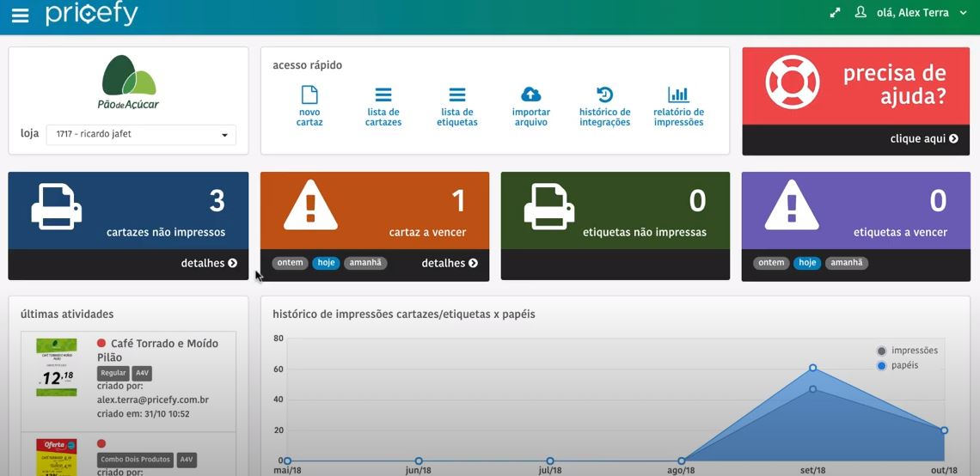Toggle papéis series in chart legend
The height and width of the screenshot is (476, 980).
[x=898, y=365]
